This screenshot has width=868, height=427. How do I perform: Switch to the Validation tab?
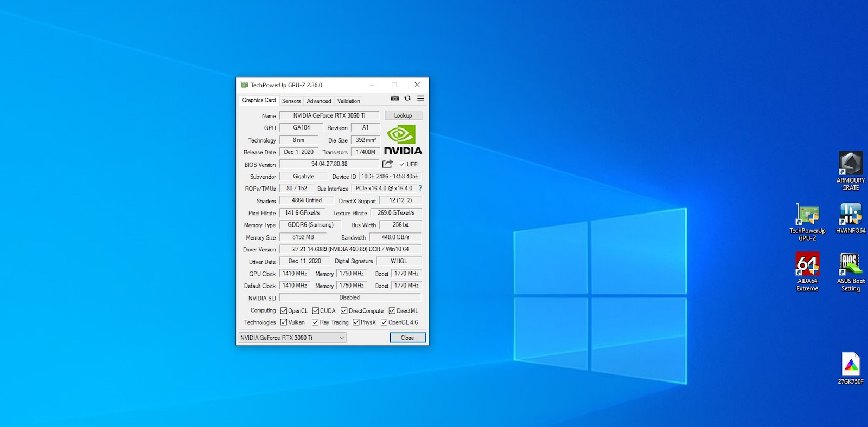point(348,101)
